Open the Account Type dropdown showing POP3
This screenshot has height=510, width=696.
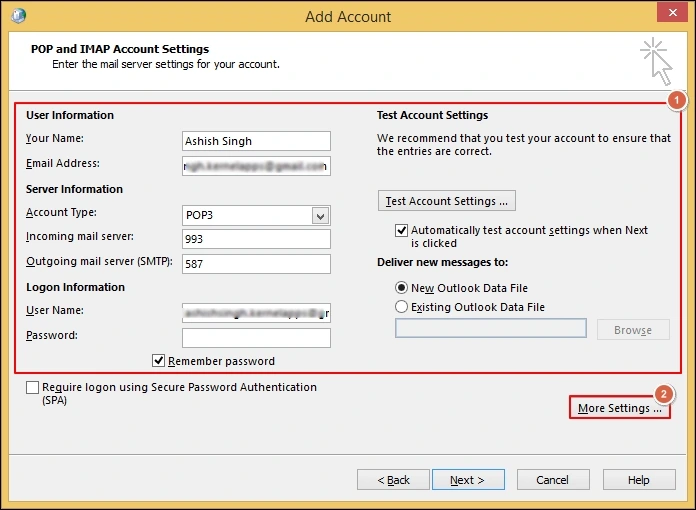320,215
